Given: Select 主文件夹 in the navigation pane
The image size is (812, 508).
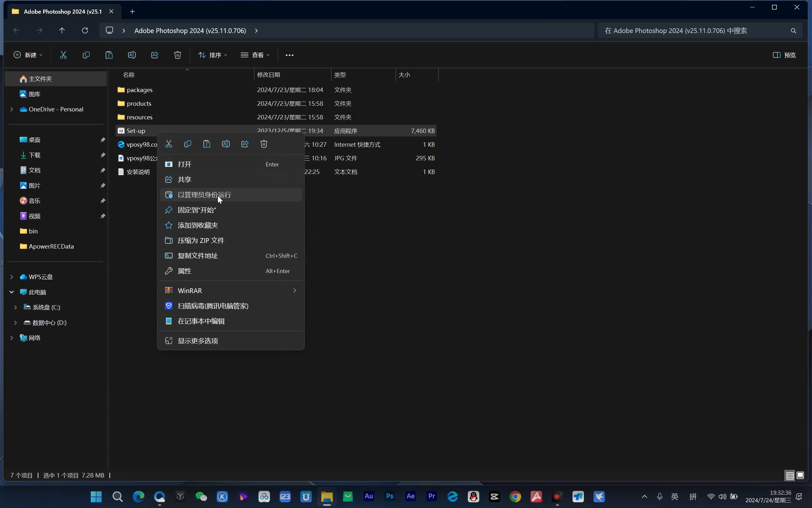Looking at the screenshot, I should 56,79.
